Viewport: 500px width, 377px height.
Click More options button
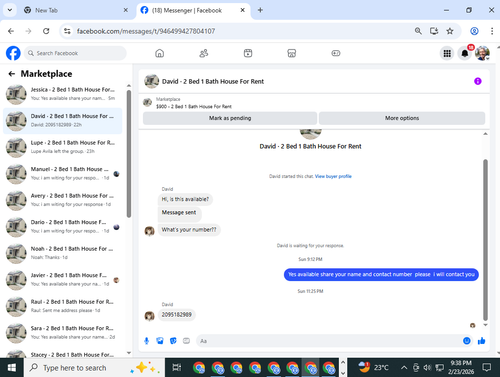pyautogui.click(x=402, y=118)
